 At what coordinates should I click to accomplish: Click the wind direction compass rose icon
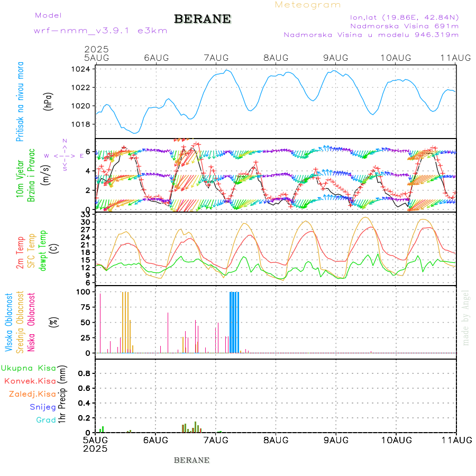tap(64, 155)
